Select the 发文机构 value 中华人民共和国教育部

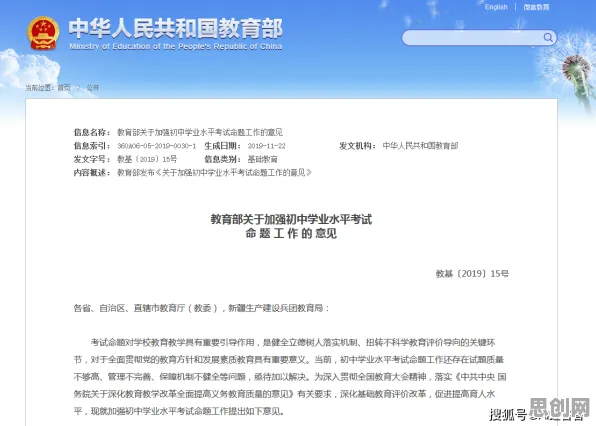click(x=420, y=146)
